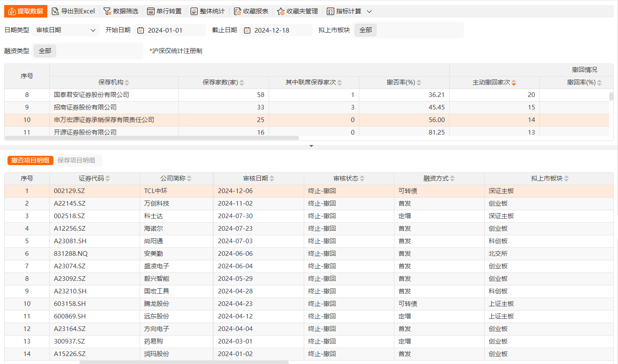The image size is (618, 364).
Task: Click the 单行转置 transpose icon
Action: pyautogui.click(x=151, y=11)
